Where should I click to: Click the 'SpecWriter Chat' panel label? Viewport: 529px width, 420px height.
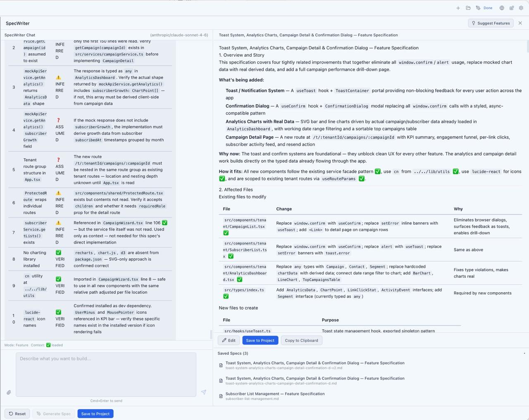[x=20, y=35]
